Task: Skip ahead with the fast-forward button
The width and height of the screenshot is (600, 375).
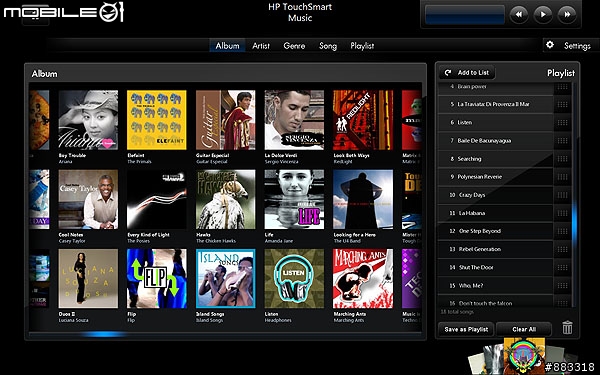Action: point(567,15)
